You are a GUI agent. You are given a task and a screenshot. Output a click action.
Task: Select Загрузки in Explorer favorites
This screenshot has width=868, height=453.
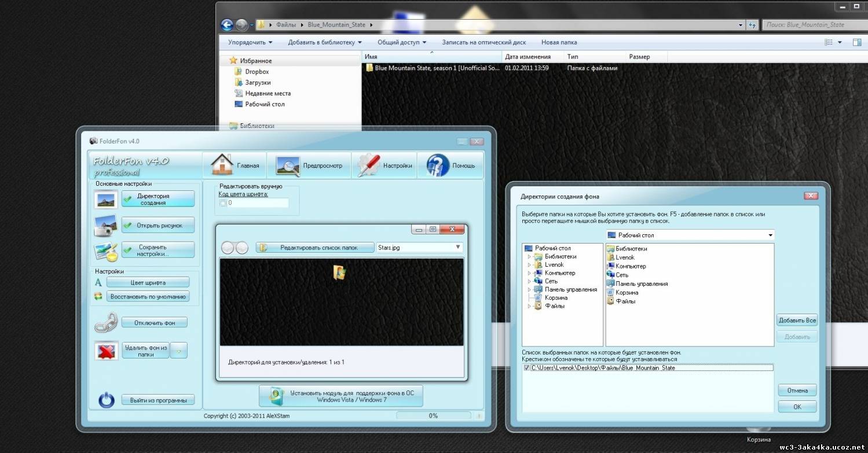[258, 83]
